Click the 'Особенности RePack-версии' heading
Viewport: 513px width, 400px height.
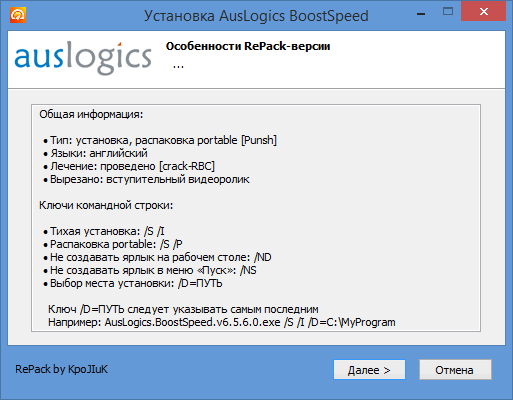[x=248, y=46]
